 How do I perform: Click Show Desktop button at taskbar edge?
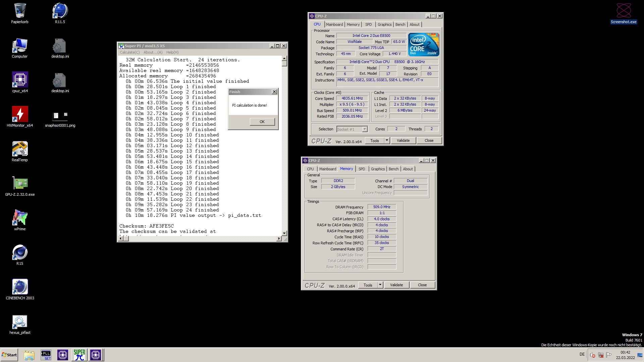pyautogui.click(x=641, y=355)
